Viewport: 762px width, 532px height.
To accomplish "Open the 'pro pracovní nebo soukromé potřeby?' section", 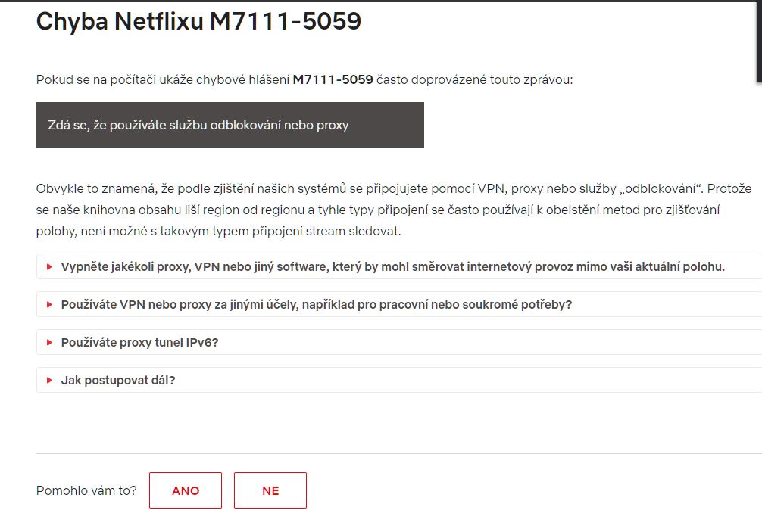I will coord(399,304).
